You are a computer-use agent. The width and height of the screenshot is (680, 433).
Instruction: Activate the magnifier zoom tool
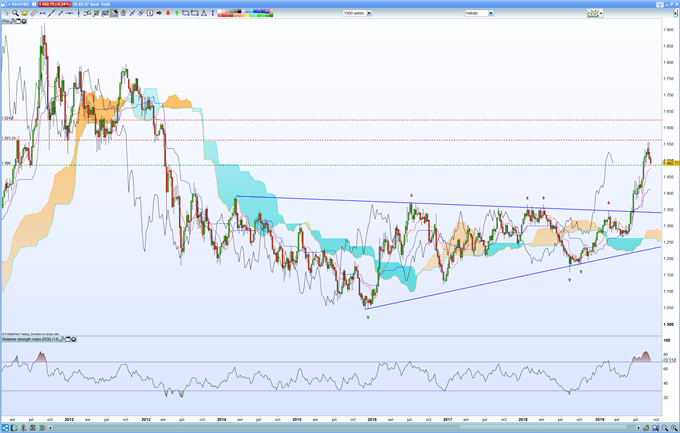[x=15, y=13]
